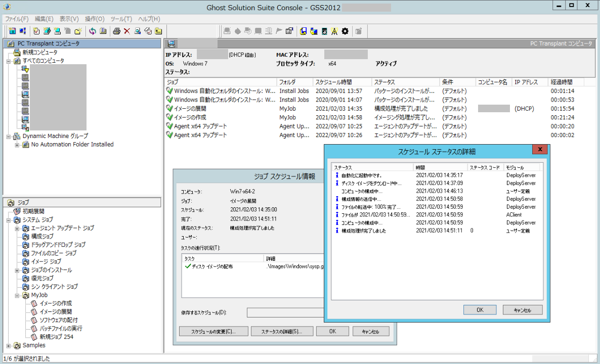Viewport: 600px width, 364px height.
Task: Collapse the Dynamic Machine グループ node
Action: 9,136
